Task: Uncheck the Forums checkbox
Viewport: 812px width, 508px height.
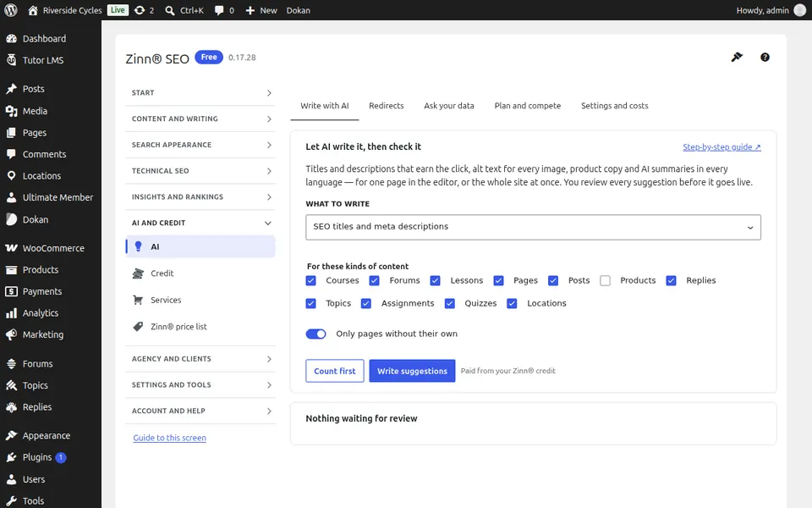Action: 375,280
